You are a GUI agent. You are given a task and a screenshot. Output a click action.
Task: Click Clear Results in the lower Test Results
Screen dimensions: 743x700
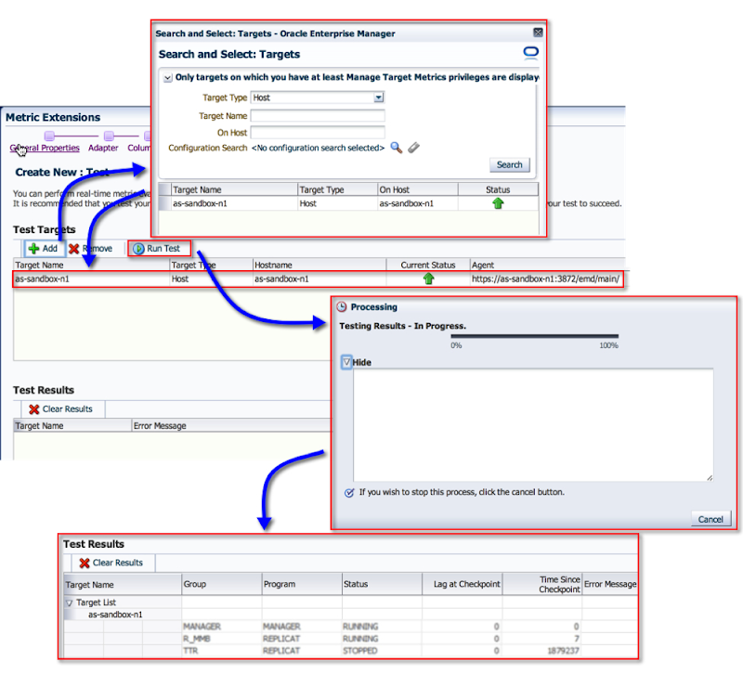(118, 563)
